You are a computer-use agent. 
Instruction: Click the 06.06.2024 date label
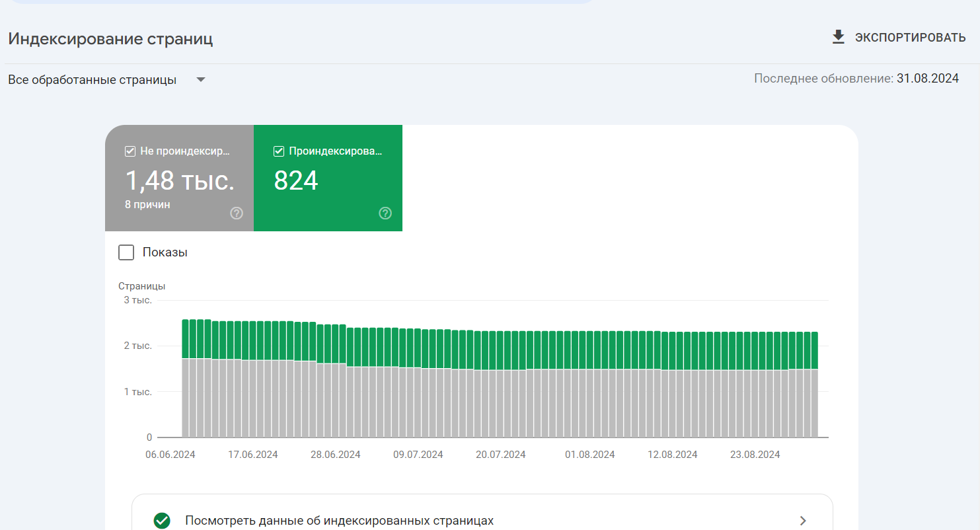tap(170, 455)
